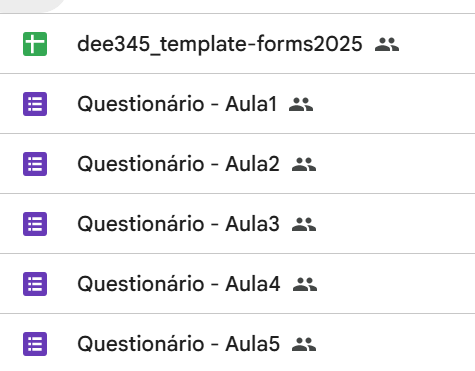The height and width of the screenshot is (371, 475).
Task: Click the purple Forms icon for Questionário - Aula4
Action: coord(35,284)
